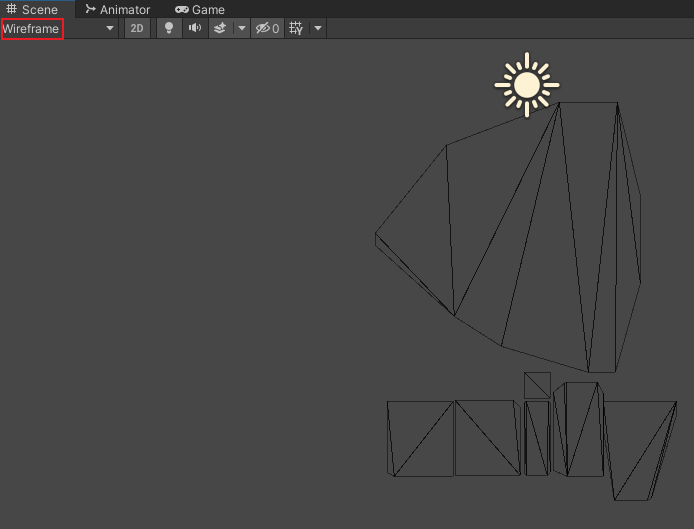Select the directional light sun gizmo
This screenshot has width=694, height=529.
point(527,85)
